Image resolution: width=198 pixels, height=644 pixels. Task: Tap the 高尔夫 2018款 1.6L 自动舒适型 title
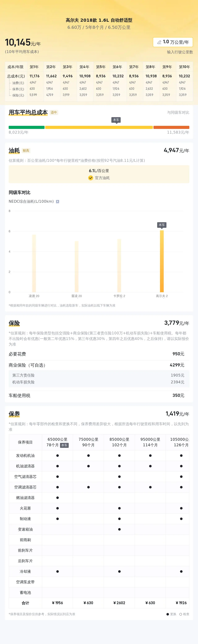pos(99,20)
